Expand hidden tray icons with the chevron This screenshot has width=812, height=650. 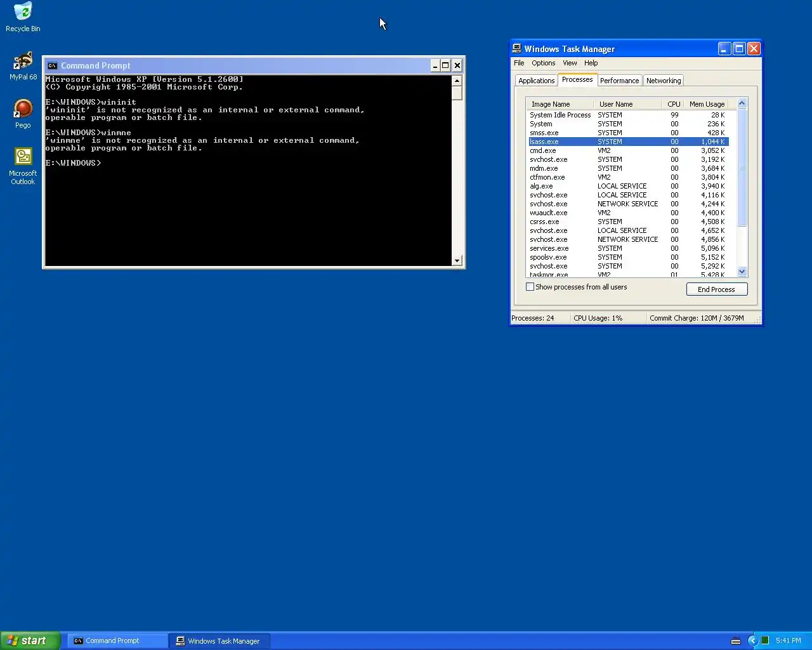(x=753, y=640)
